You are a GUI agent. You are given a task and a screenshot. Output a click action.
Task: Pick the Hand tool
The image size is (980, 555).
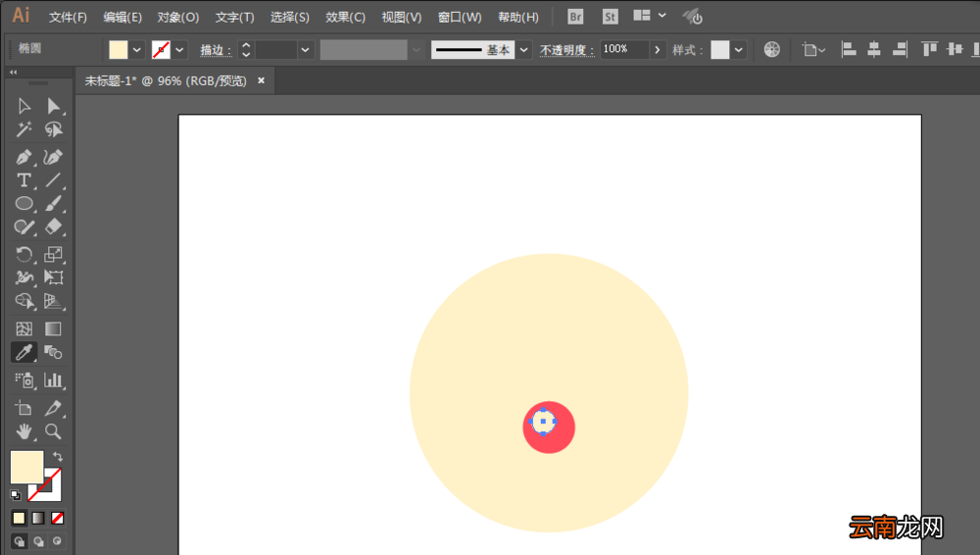[x=24, y=431]
